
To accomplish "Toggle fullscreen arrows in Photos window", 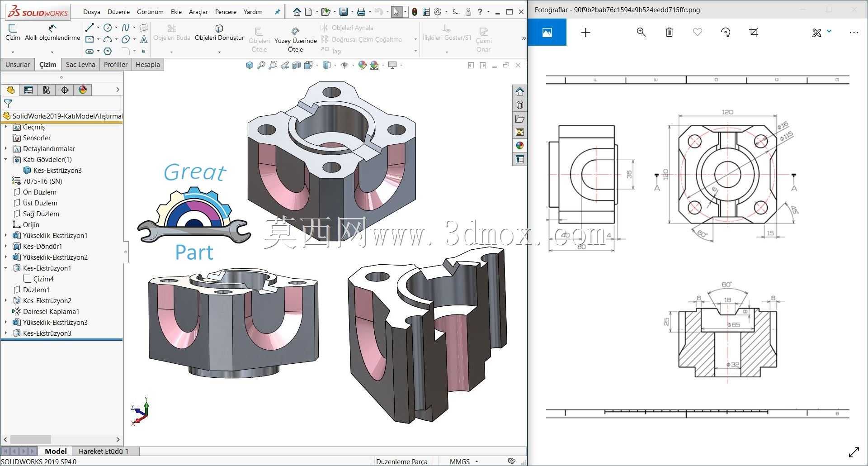I will click(854, 452).
